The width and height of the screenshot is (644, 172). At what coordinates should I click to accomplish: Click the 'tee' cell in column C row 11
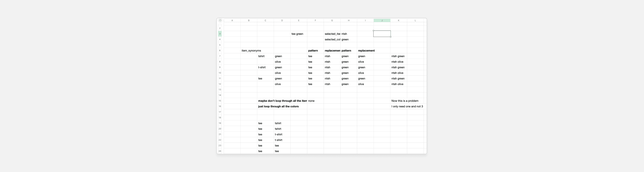(x=265, y=79)
